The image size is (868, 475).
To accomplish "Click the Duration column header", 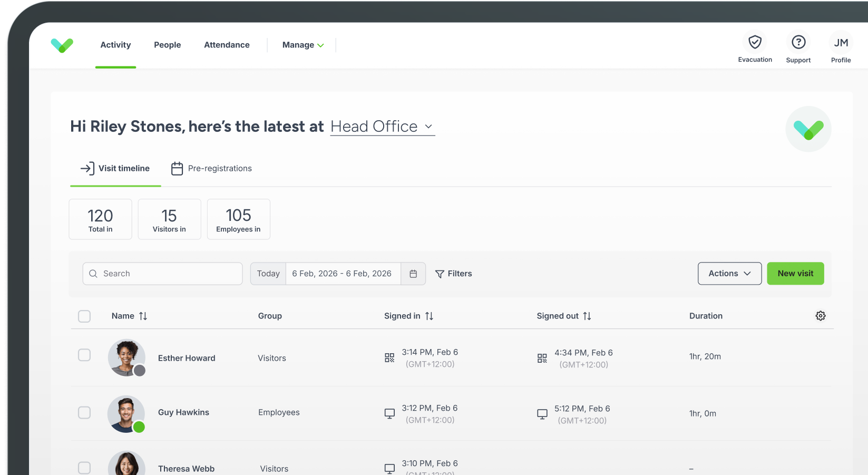I will coord(706,316).
